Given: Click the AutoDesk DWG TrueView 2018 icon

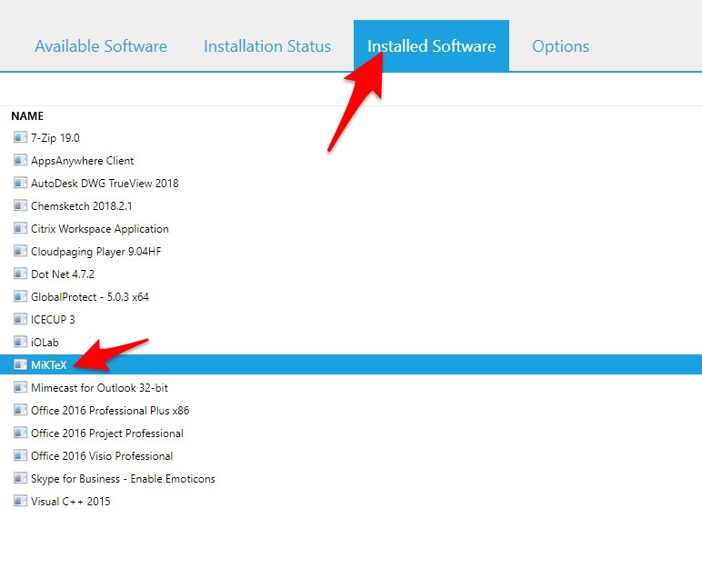Looking at the screenshot, I should (20, 183).
